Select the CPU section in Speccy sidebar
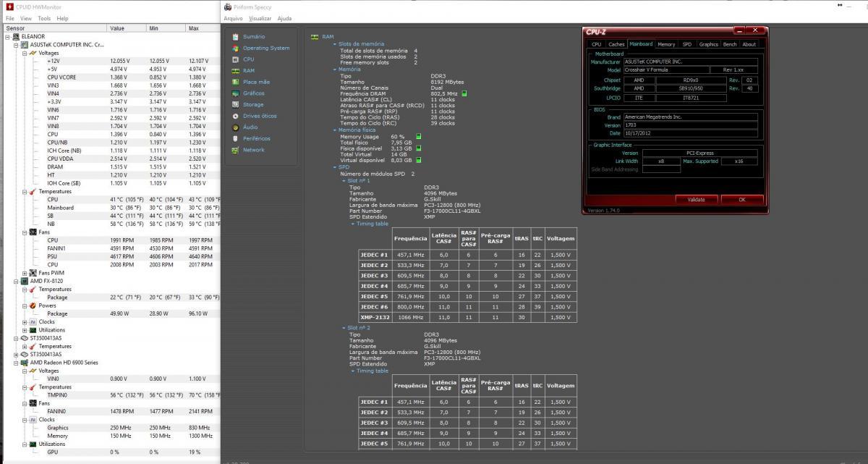The width and height of the screenshot is (868, 464). click(242, 59)
